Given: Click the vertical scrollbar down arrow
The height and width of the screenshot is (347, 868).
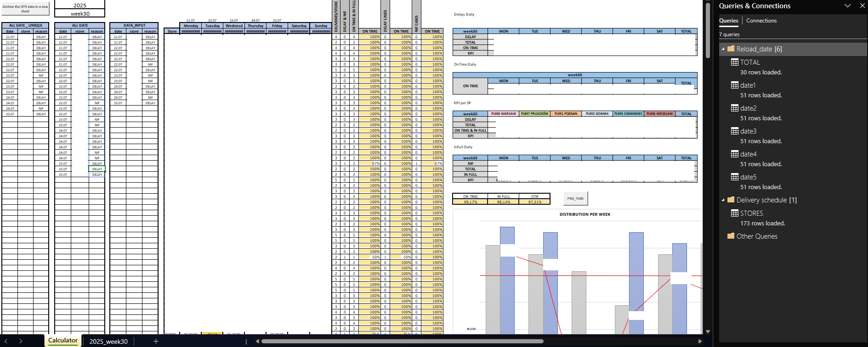Looking at the screenshot, I should (708, 331).
